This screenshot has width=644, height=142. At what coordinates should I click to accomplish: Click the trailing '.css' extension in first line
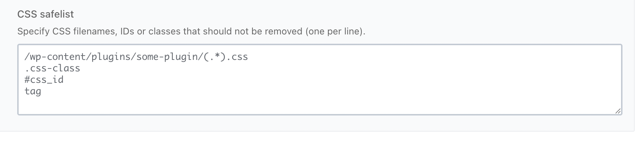coord(237,57)
